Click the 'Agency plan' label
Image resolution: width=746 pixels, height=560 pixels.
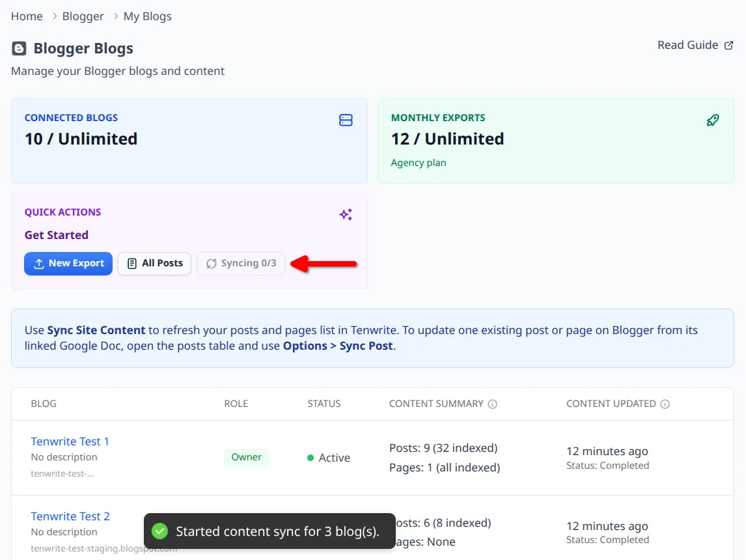click(419, 163)
